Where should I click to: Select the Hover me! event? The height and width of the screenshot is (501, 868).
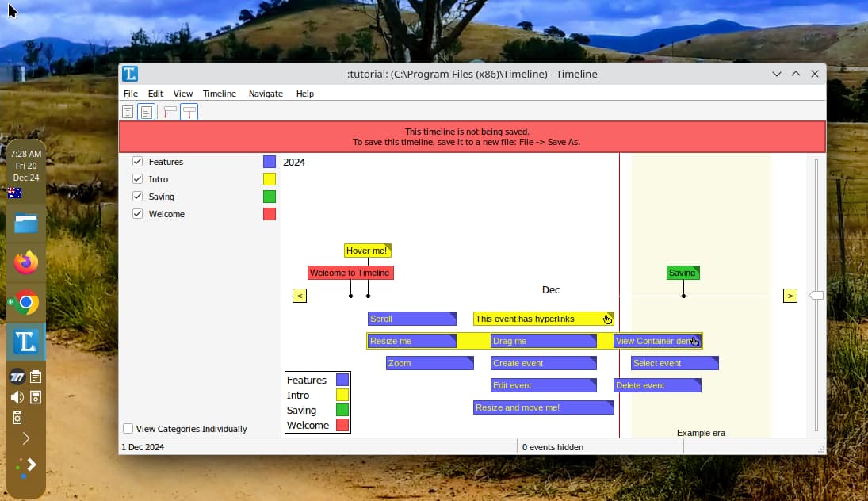(368, 250)
